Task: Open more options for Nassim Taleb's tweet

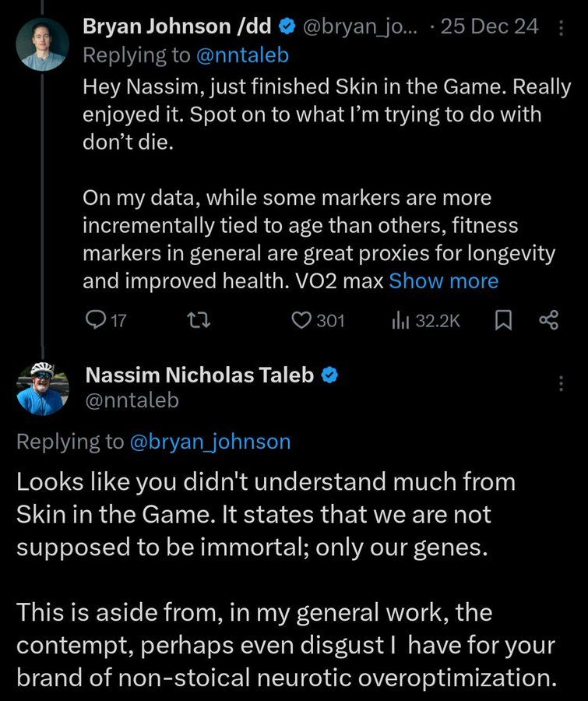Action: 561,383
